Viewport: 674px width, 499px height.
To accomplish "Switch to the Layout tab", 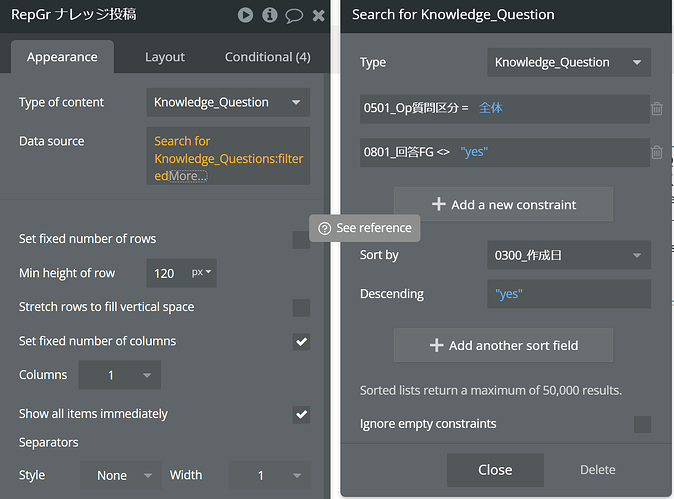I will click(x=165, y=57).
